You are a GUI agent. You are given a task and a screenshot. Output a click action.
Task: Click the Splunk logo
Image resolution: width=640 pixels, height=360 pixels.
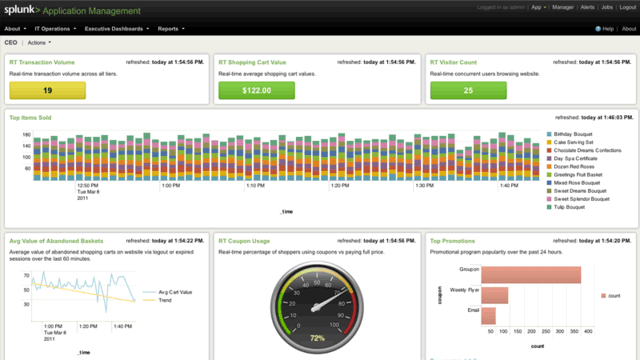coord(22,10)
